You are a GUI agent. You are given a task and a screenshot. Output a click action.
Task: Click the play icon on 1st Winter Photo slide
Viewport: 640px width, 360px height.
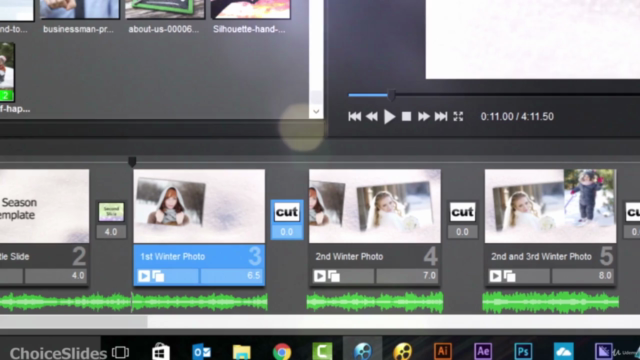click(x=144, y=276)
